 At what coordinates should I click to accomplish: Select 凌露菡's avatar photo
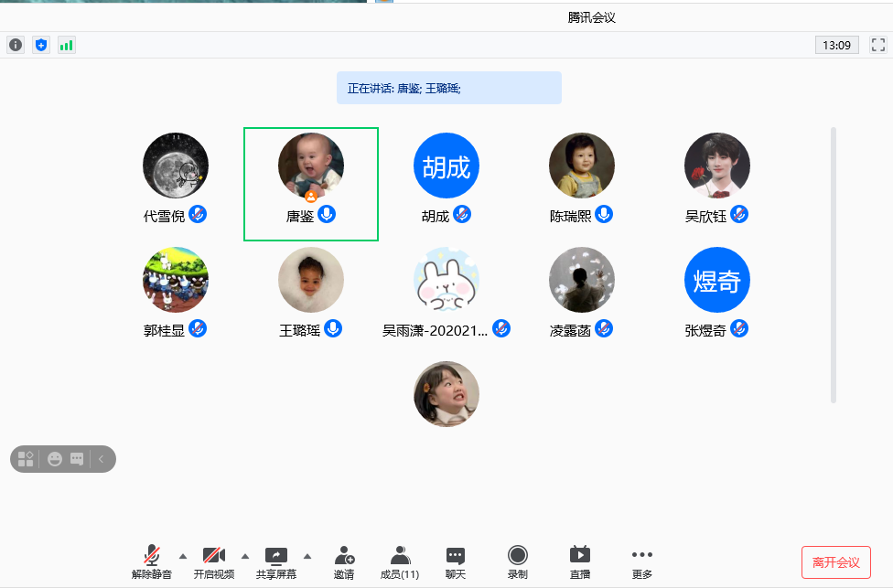[x=582, y=280]
